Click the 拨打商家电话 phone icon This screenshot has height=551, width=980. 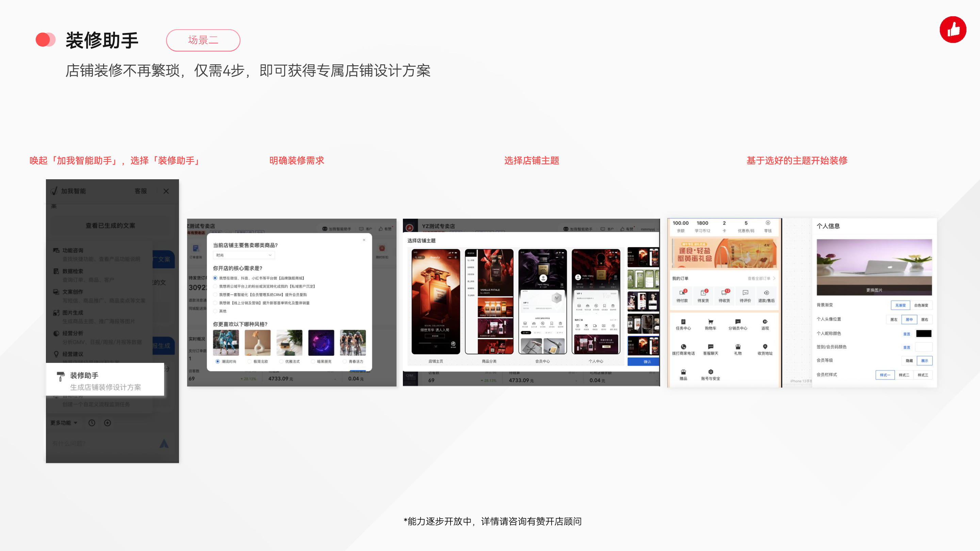tap(683, 347)
